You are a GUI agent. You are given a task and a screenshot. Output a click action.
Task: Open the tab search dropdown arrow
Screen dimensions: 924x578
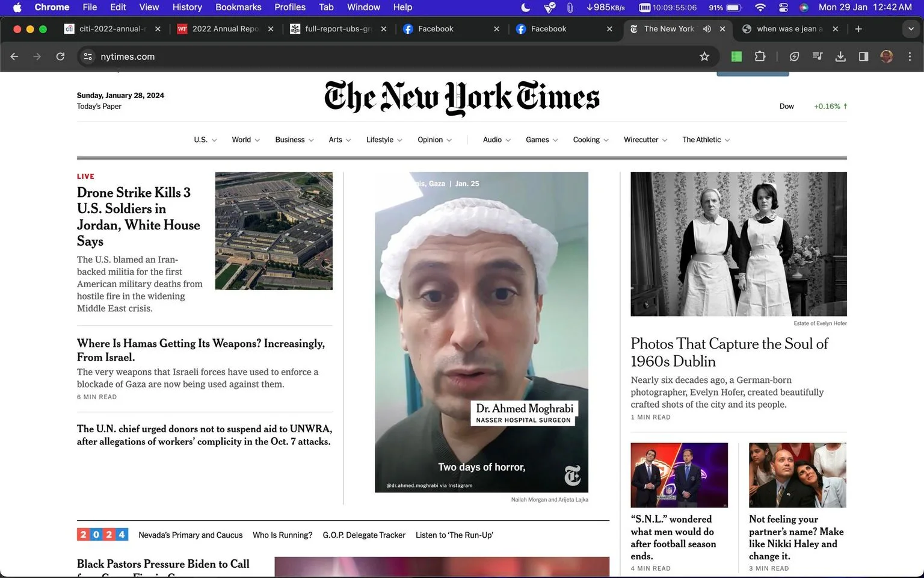[x=910, y=29]
